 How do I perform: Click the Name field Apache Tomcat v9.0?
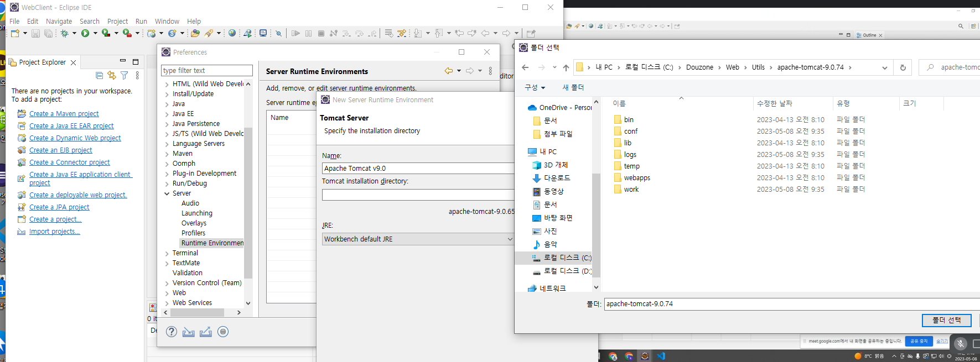pos(418,168)
